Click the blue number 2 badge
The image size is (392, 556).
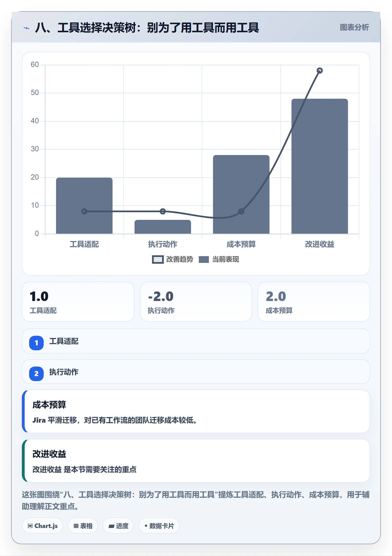click(36, 374)
